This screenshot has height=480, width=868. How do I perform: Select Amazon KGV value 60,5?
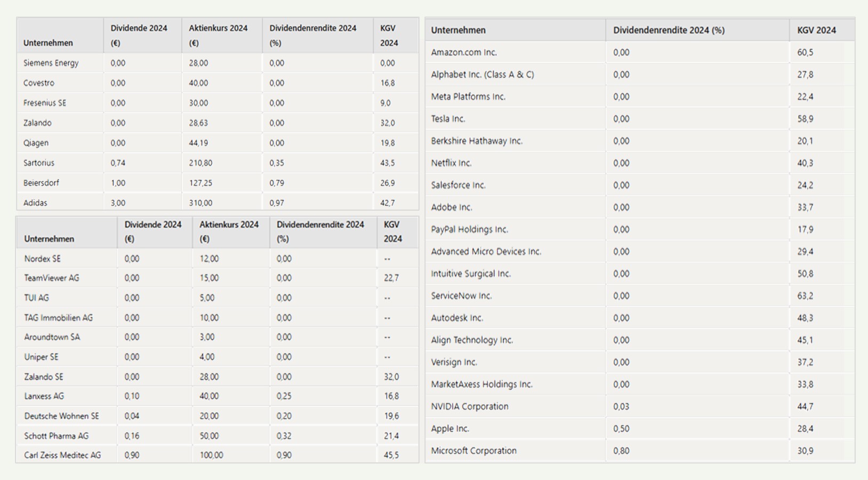805,52
